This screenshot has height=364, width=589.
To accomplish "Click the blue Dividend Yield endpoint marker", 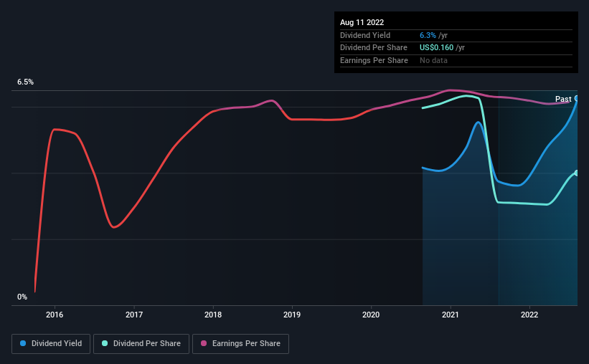I will (576, 99).
